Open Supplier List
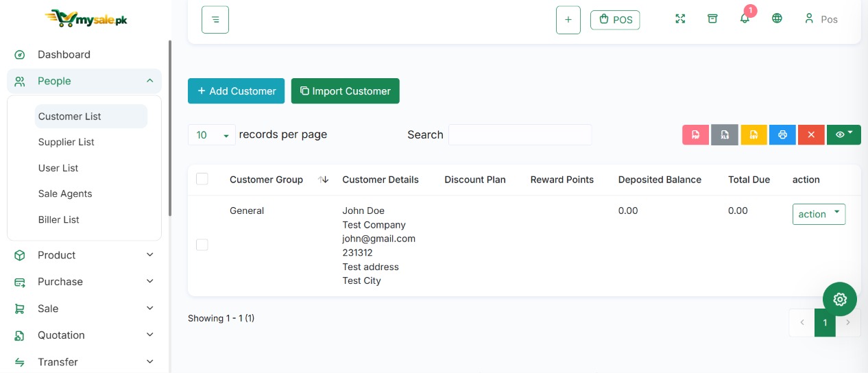The width and height of the screenshot is (868, 373). click(67, 142)
